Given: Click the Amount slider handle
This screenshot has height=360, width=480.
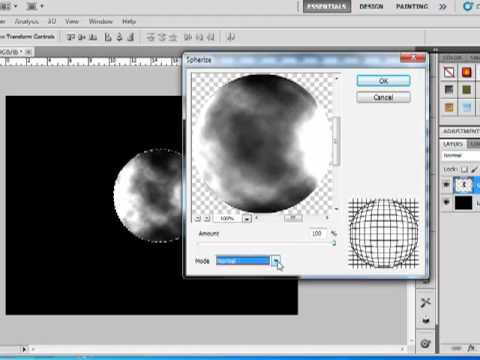Looking at the screenshot, I should click(x=333, y=243).
